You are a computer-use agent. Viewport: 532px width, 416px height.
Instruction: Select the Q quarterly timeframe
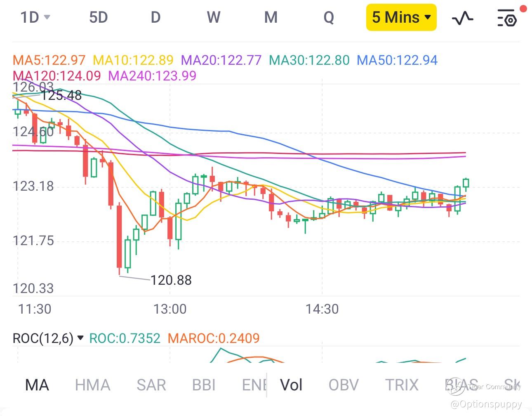(x=329, y=18)
